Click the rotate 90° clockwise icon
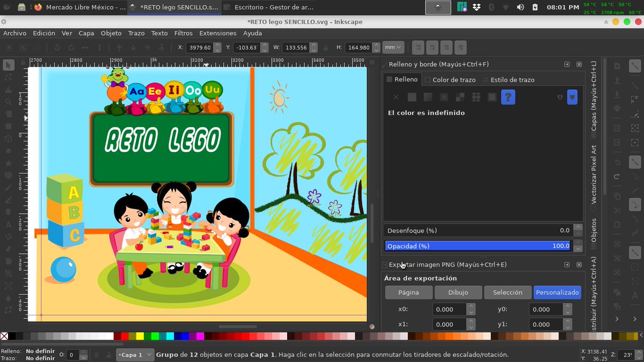This screenshot has width=644, height=362. coord(71,48)
